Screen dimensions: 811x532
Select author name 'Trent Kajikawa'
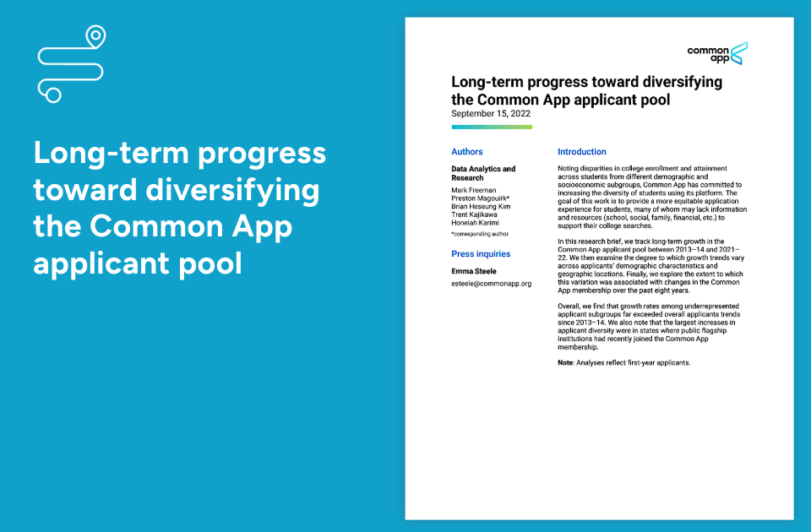[x=474, y=214]
